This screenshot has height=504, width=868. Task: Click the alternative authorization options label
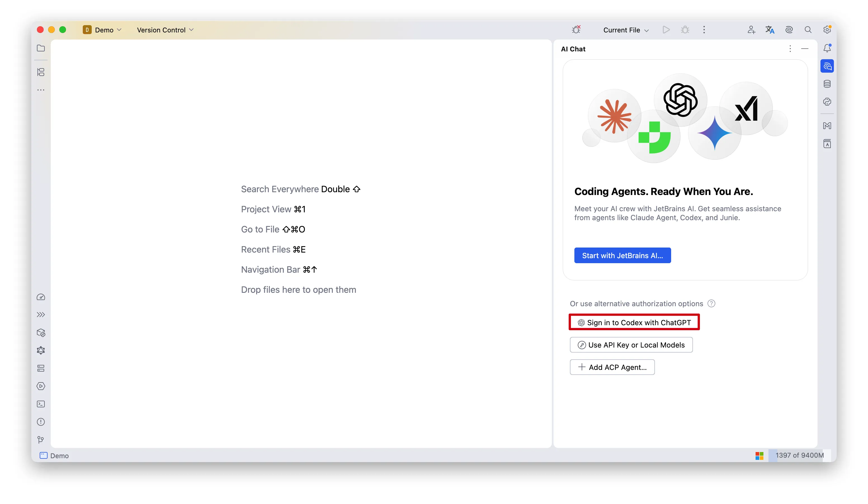[636, 303]
